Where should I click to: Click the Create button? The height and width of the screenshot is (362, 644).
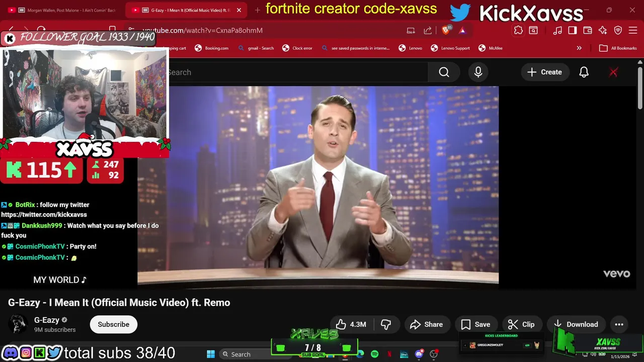tap(544, 72)
